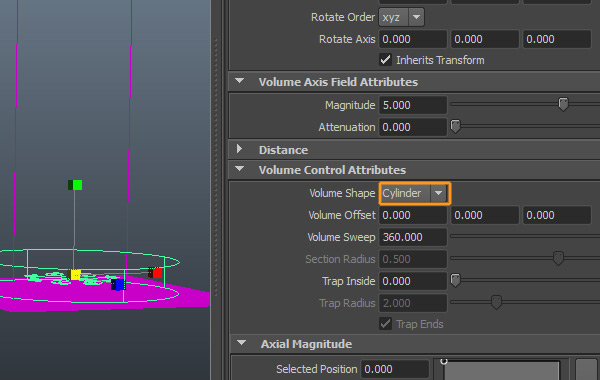Viewport: 600px width, 380px height.
Task: Click the second Volume Offset field
Action: 485,215
